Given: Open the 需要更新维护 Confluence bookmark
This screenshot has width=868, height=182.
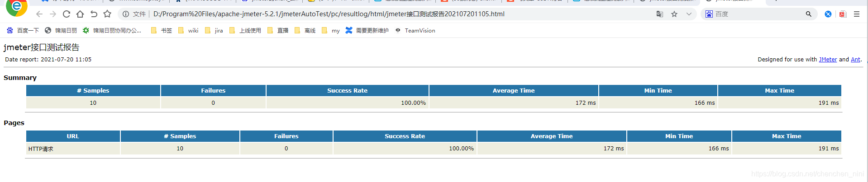Looking at the screenshot, I should (x=367, y=30).
